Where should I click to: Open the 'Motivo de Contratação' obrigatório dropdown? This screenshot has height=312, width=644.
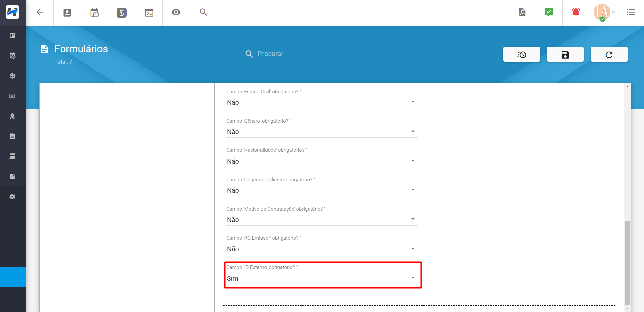pyautogui.click(x=322, y=220)
